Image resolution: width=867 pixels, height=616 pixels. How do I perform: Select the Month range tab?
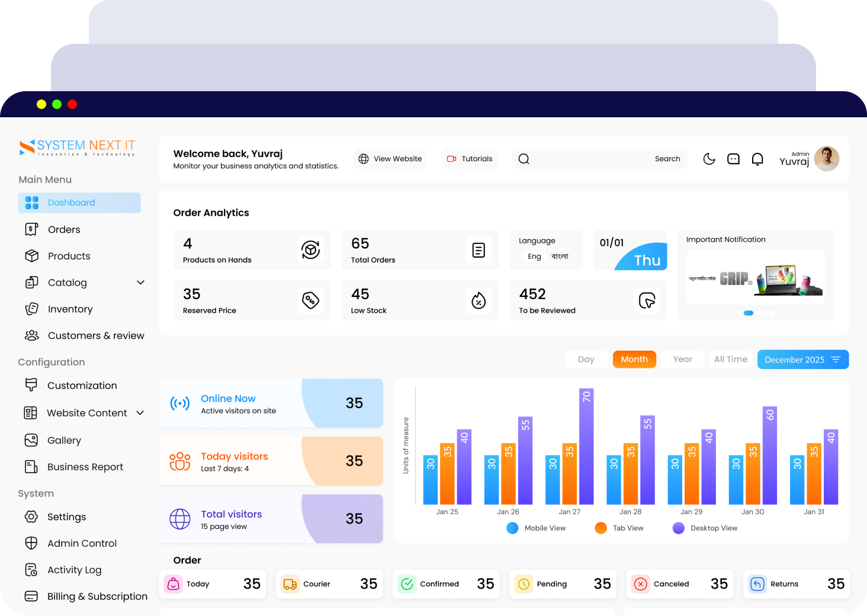coord(634,360)
